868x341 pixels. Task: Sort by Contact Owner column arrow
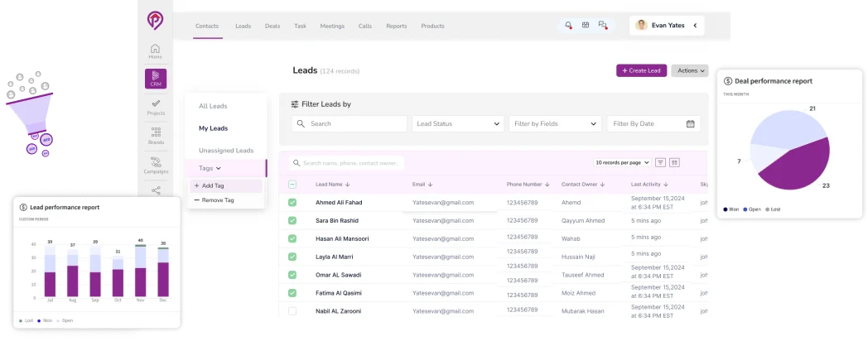pos(602,185)
